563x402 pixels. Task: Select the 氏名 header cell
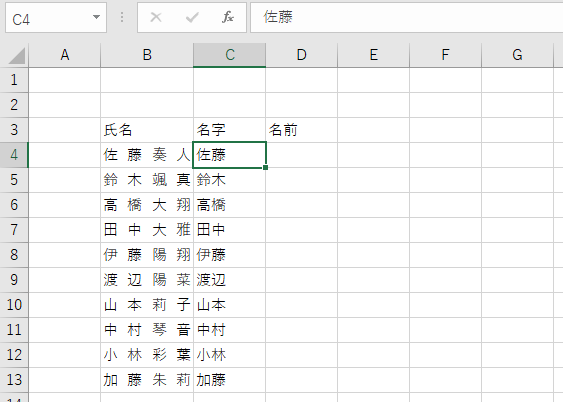pyautogui.click(x=147, y=130)
